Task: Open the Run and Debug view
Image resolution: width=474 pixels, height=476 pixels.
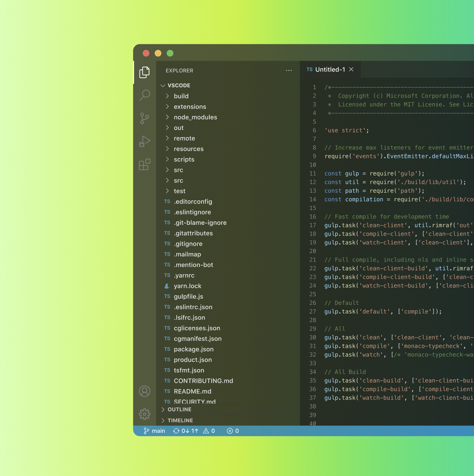Action: (145, 141)
